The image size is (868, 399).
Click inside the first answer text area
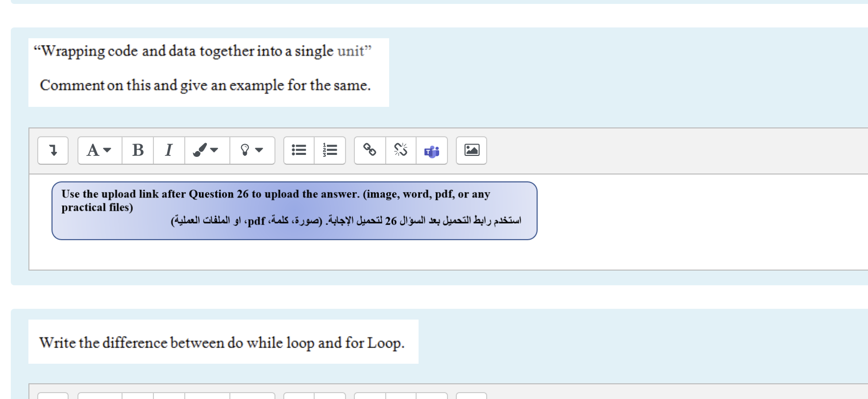[x=448, y=222]
